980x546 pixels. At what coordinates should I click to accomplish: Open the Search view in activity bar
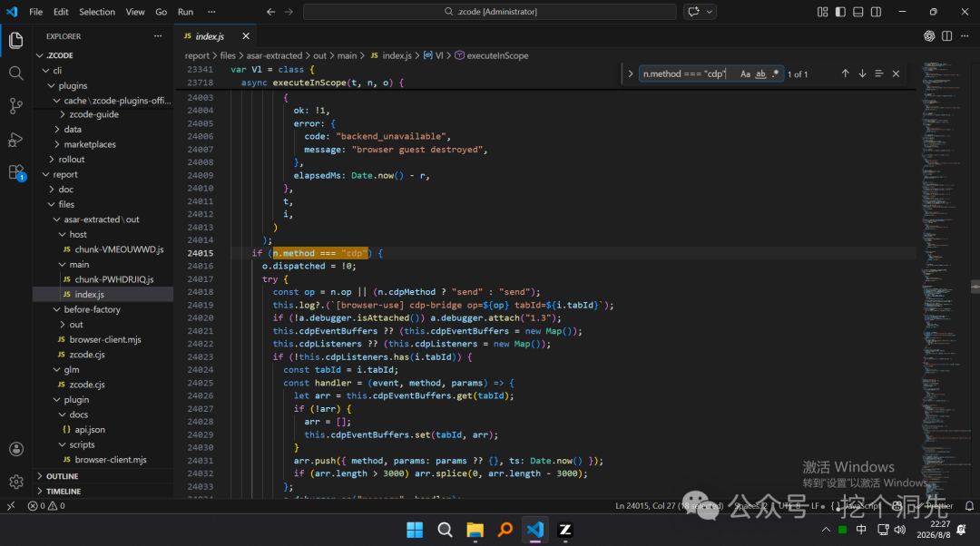pyautogui.click(x=16, y=73)
